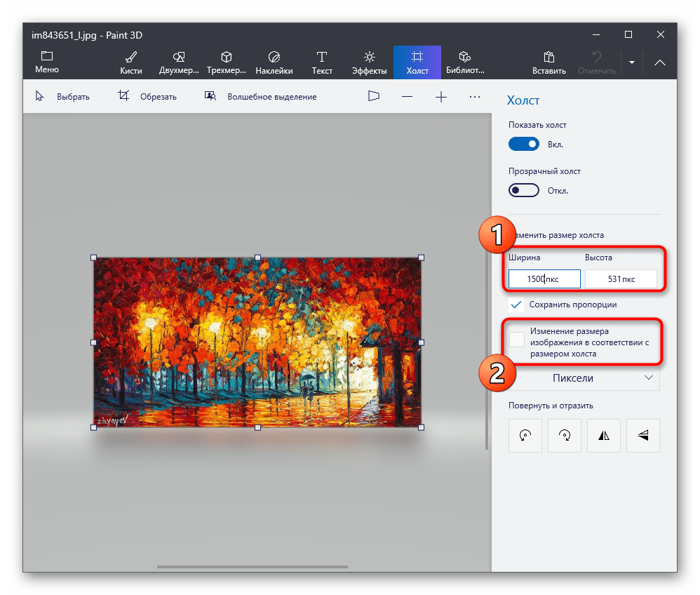Click the Crop (Обрезать) tool

pos(147,97)
